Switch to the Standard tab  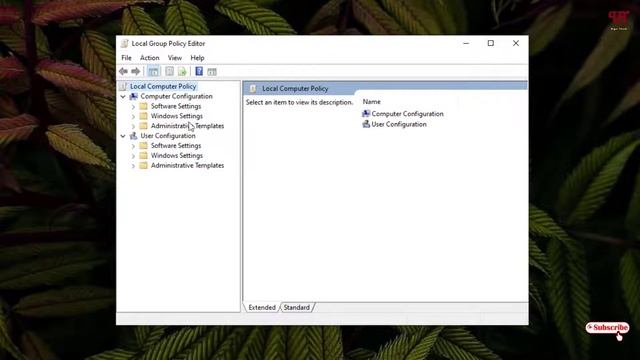click(x=297, y=307)
